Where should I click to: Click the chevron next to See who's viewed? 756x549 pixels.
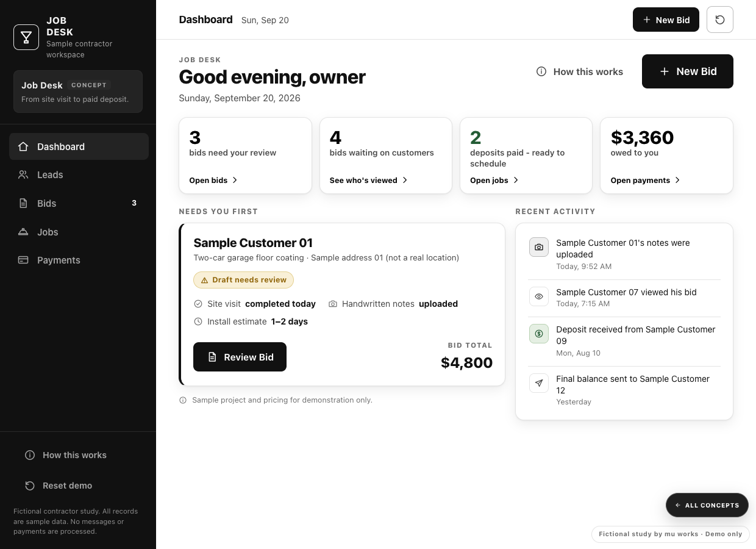click(405, 180)
